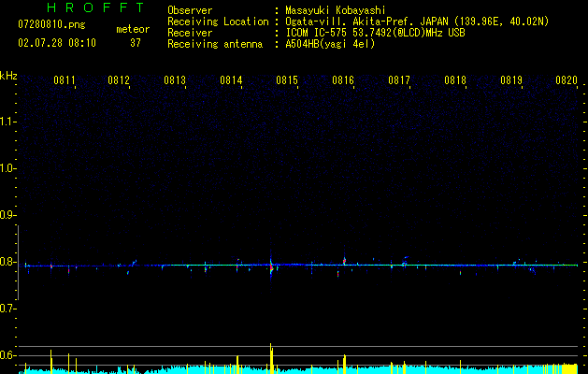Click the 0816 time marker

pyautogui.click(x=343, y=80)
